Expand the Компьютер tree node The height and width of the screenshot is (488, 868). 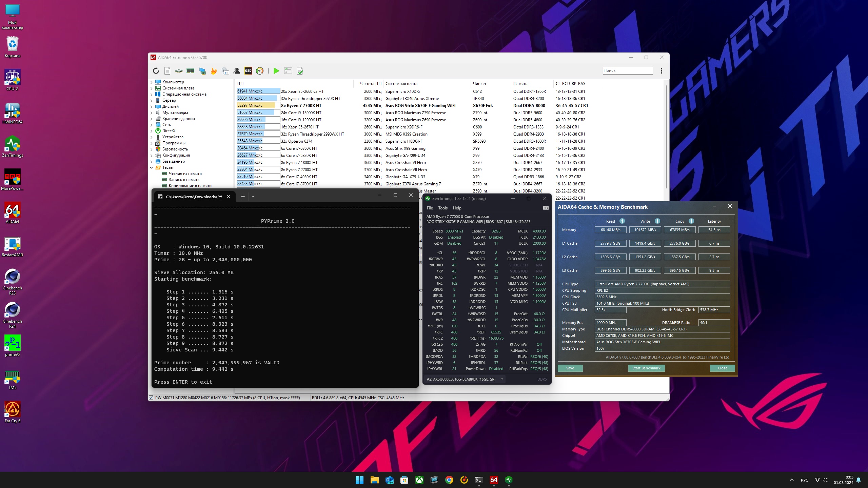152,82
